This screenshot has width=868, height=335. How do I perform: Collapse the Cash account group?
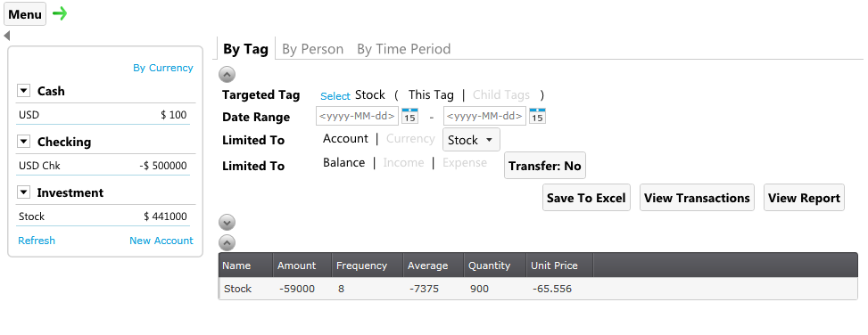coord(23,91)
